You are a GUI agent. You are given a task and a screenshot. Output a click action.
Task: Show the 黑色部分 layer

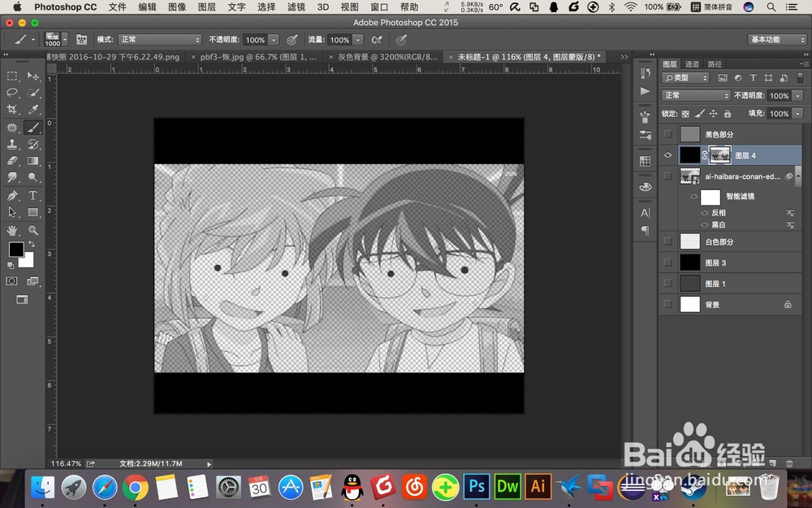667,134
